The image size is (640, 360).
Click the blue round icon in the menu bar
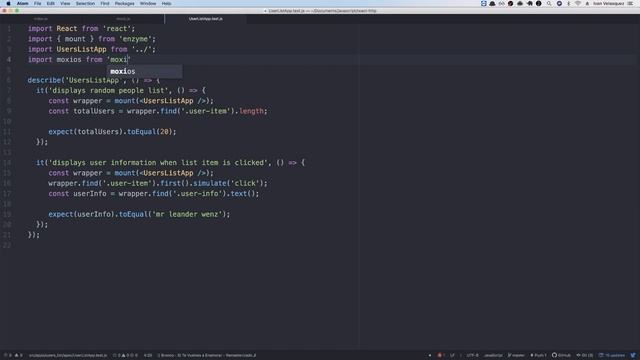click(559, 3)
